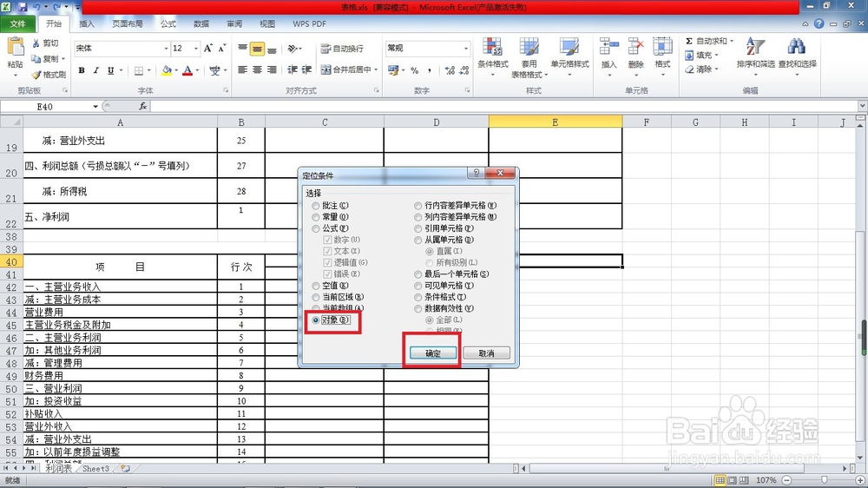Confirm dialog with 确定 button
The image size is (868, 488).
click(x=433, y=353)
